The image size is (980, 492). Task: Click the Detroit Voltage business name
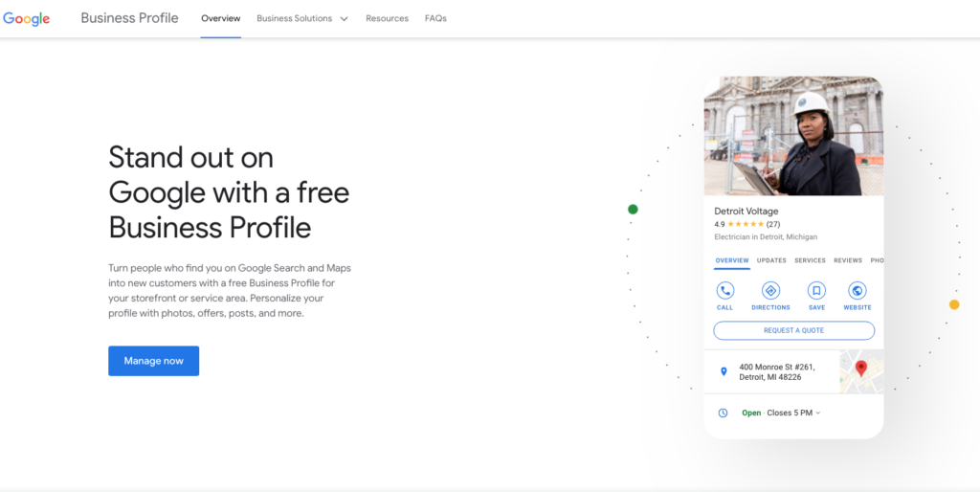point(746,212)
